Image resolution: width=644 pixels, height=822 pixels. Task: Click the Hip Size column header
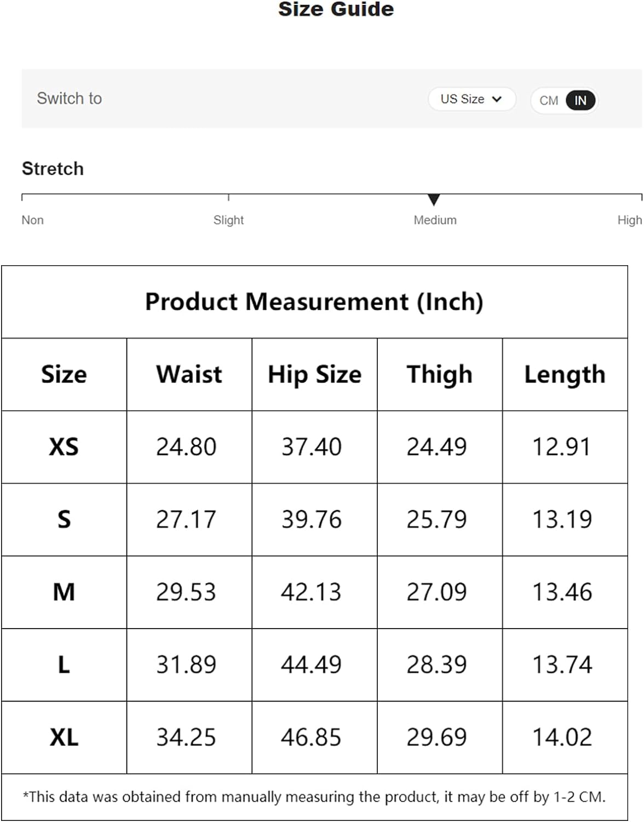click(x=314, y=374)
